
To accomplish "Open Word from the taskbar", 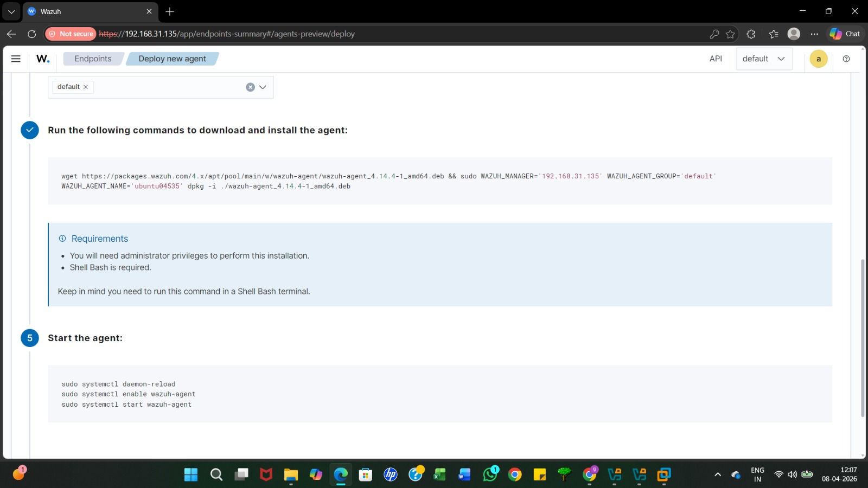I will tap(464, 475).
